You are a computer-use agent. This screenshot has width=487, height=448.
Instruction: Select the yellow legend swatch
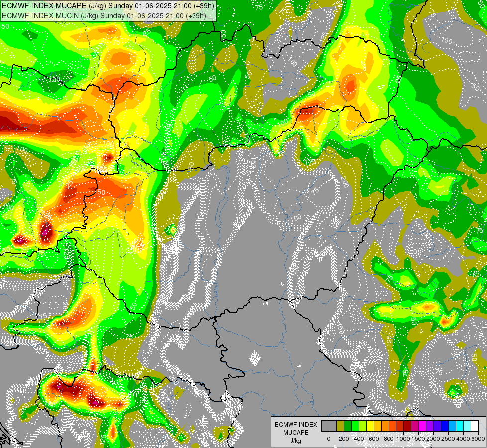click(370, 426)
